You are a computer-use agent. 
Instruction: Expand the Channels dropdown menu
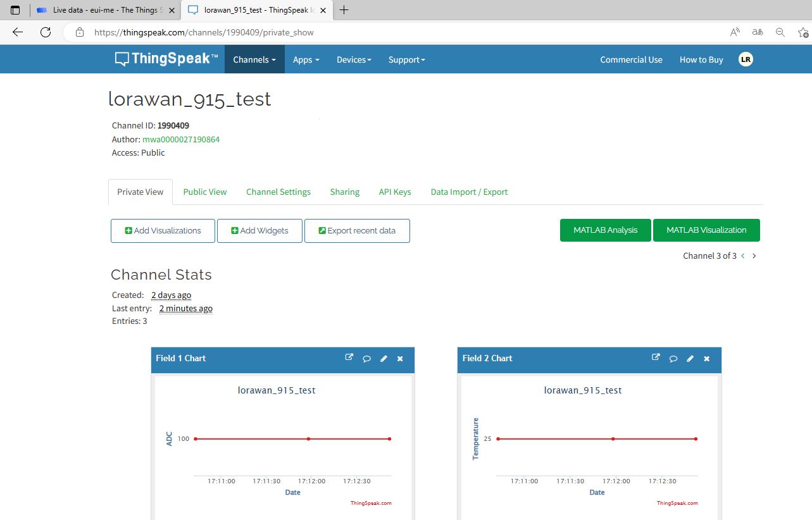tap(254, 59)
